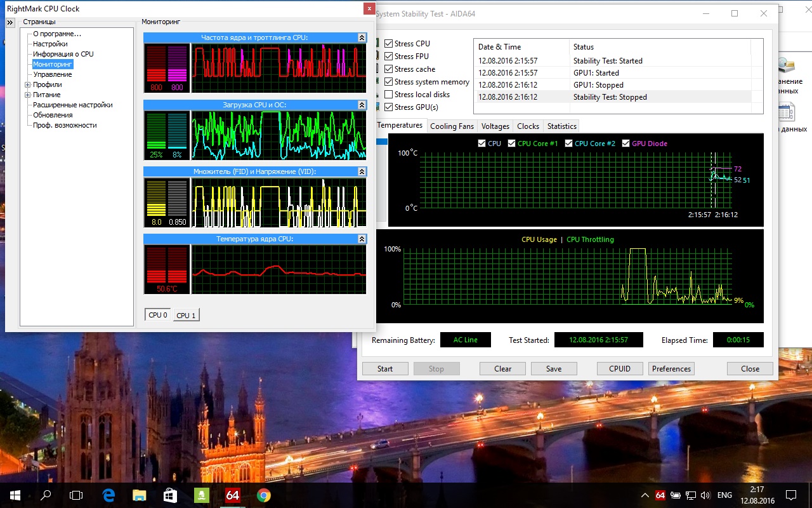Toggle the Stress cache checkbox

point(389,69)
